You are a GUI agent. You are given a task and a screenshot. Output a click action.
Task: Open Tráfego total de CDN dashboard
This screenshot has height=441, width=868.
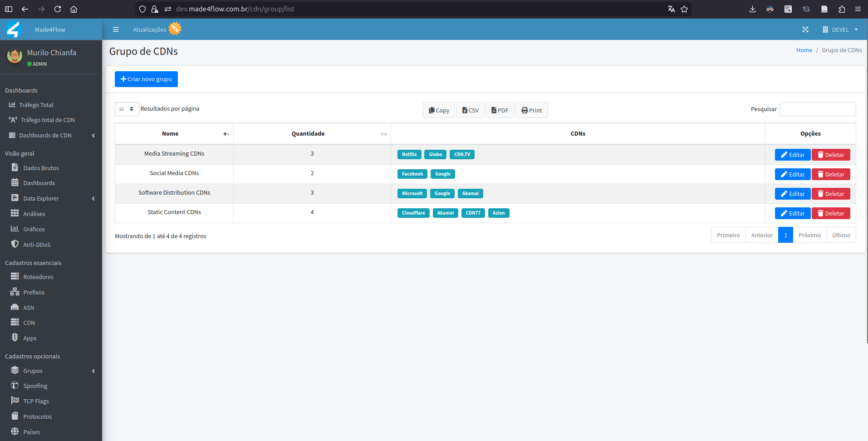click(48, 120)
